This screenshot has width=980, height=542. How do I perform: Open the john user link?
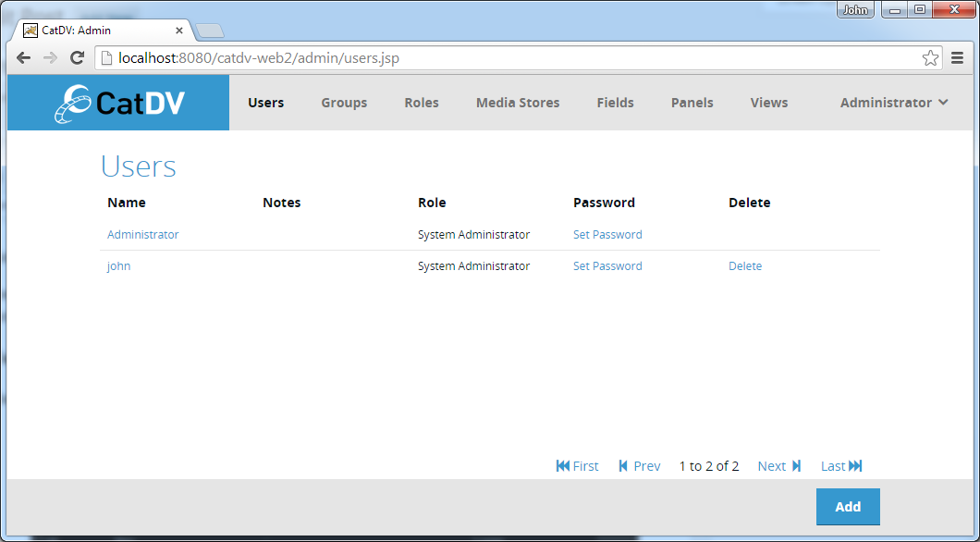pyautogui.click(x=118, y=265)
